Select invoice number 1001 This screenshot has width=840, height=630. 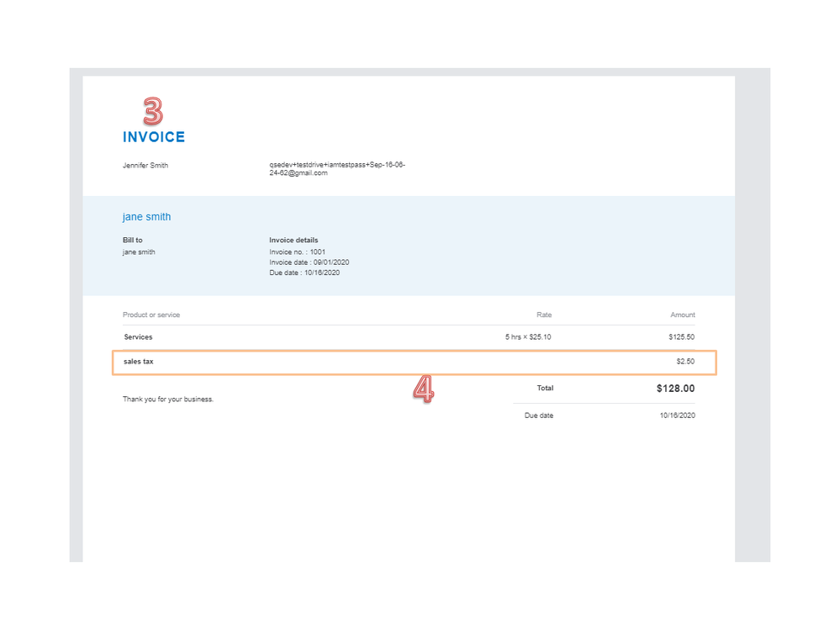click(296, 251)
